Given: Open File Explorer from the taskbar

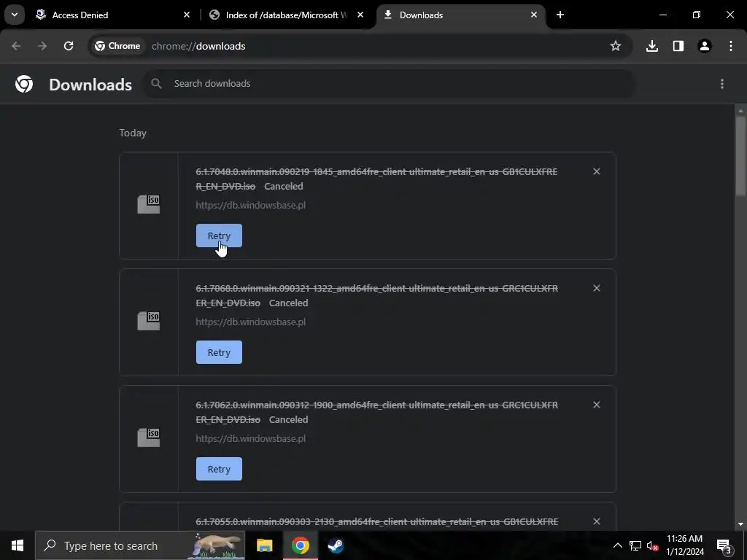Looking at the screenshot, I should (x=264, y=545).
